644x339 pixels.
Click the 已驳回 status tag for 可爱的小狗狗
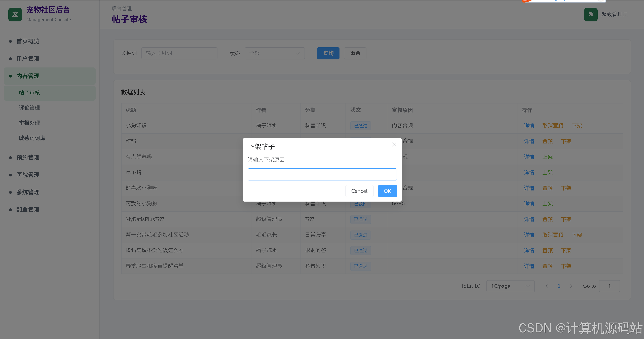point(361,204)
